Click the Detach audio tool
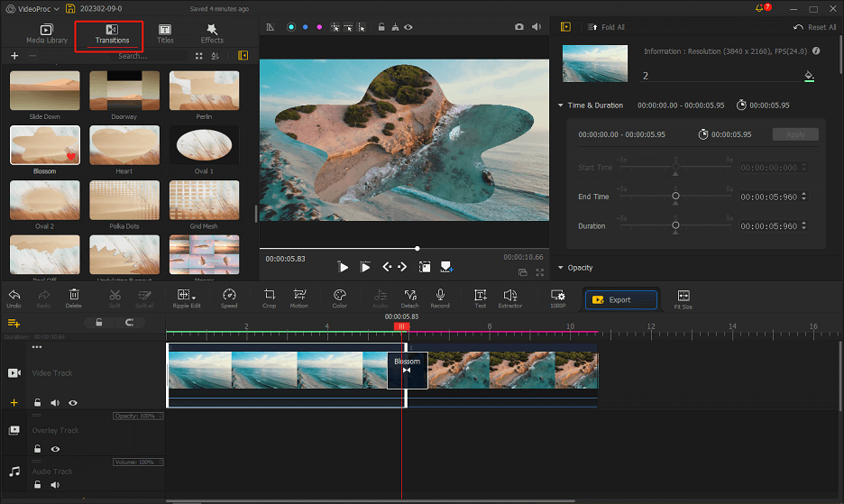844x504 pixels. (x=409, y=298)
